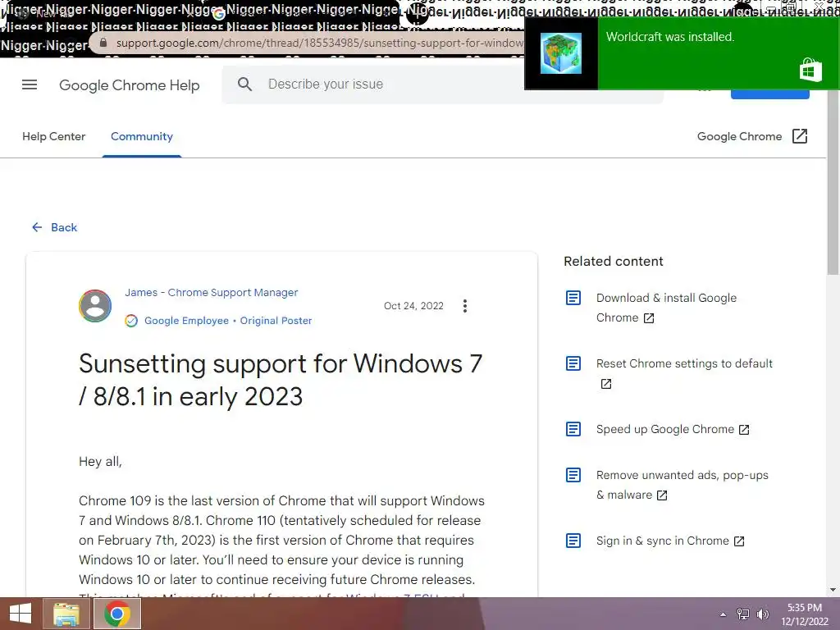Open the network tray icon
The width and height of the screenshot is (840, 630).
click(x=743, y=614)
